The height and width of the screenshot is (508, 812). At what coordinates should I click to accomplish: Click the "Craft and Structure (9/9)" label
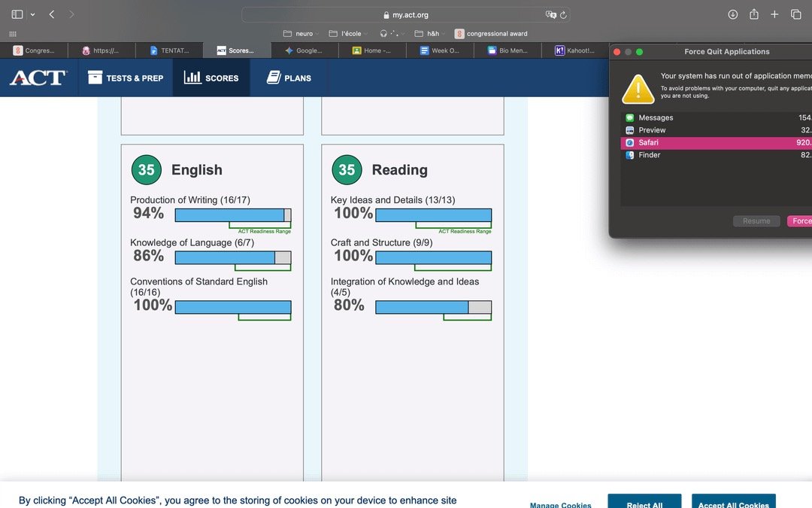[381, 242]
